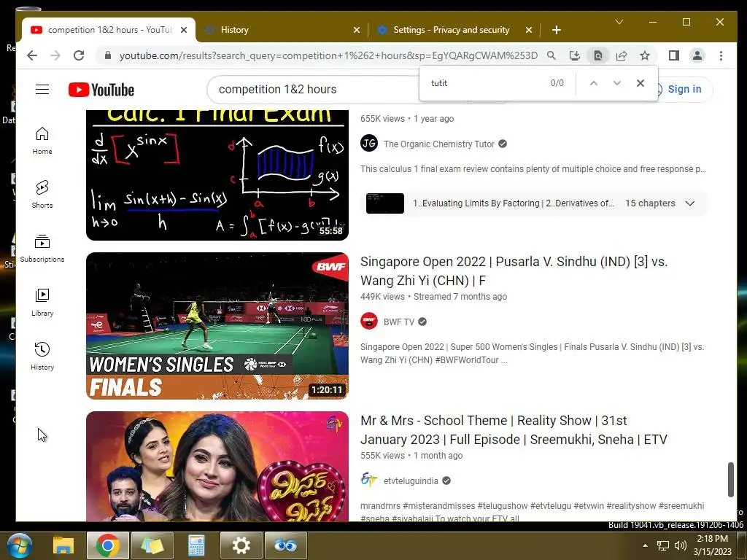Open clock showing 2:18 PM
The image size is (747, 560).
click(x=712, y=545)
